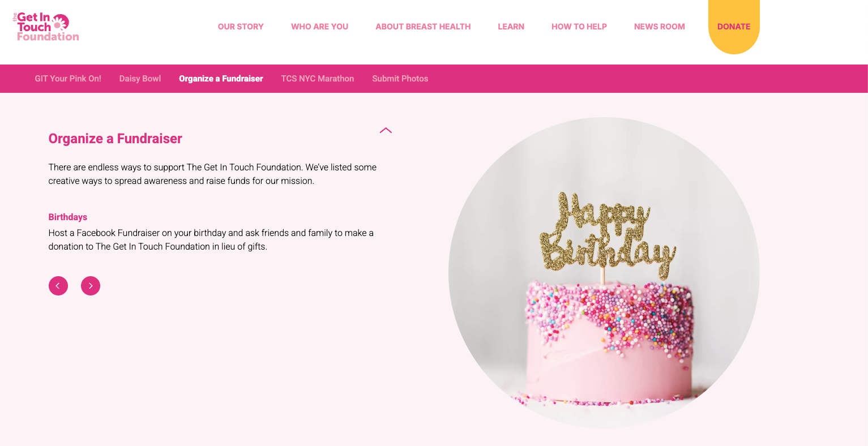Open the LEARN menu item
Image resolution: width=868 pixels, height=446 pixels.
click(511, 27)
